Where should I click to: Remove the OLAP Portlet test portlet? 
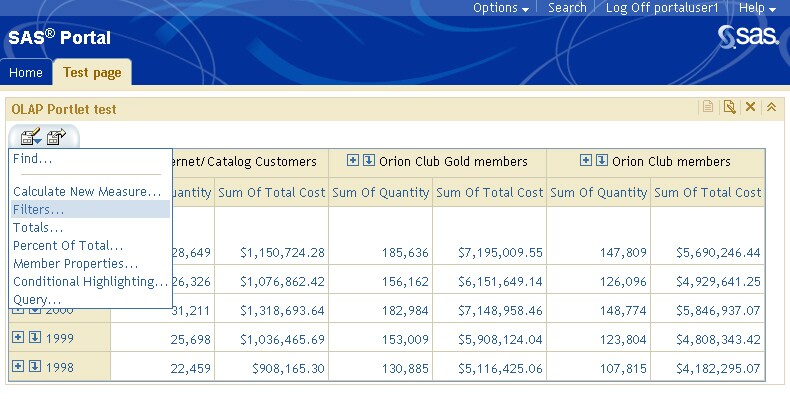point(750,107)
